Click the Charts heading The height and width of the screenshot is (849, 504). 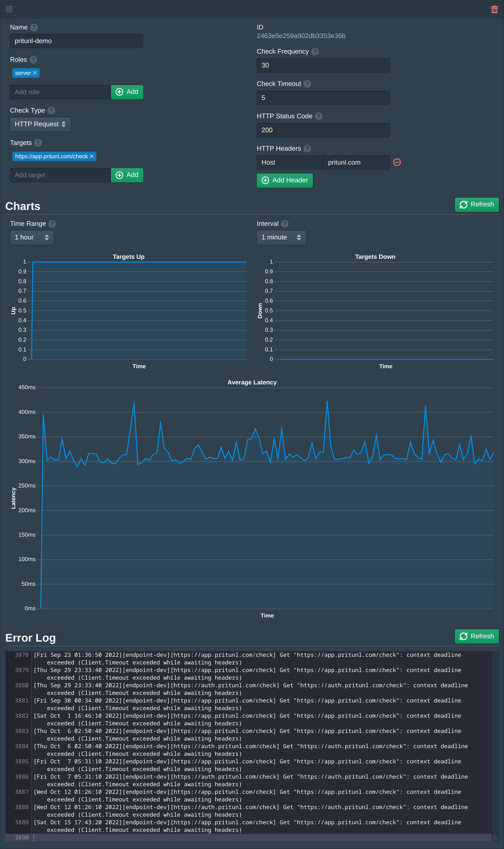(x=23, y=206)
